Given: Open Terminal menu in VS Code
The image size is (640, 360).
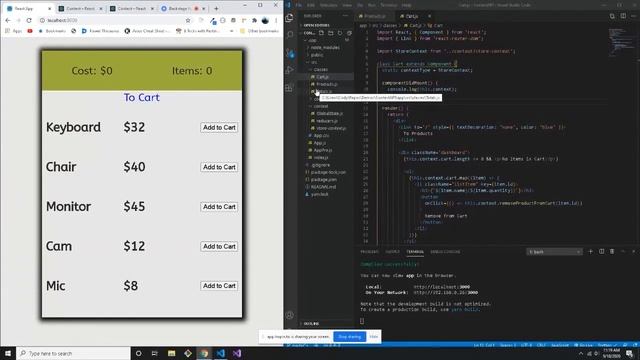Looking at the screenshot, I should [x=388, y=5].
